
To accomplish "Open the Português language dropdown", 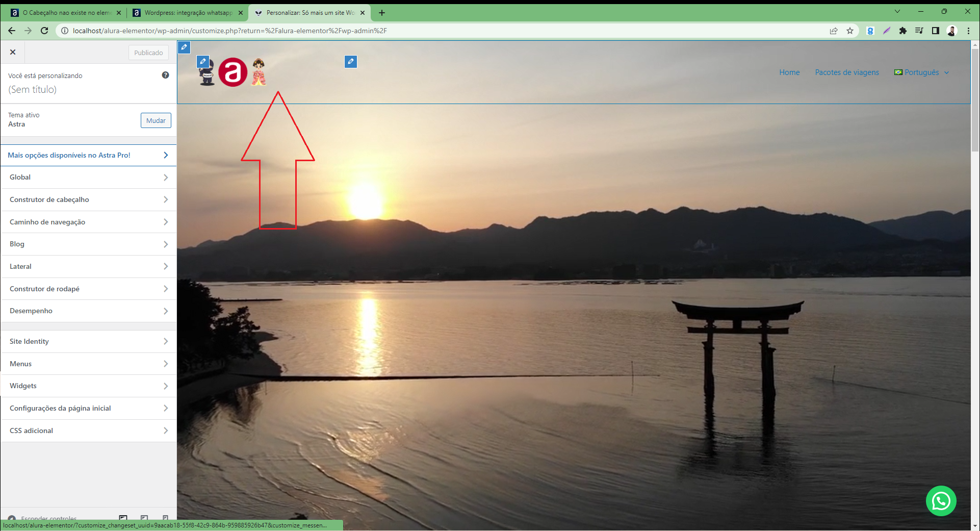I will (x=922, y=72).
